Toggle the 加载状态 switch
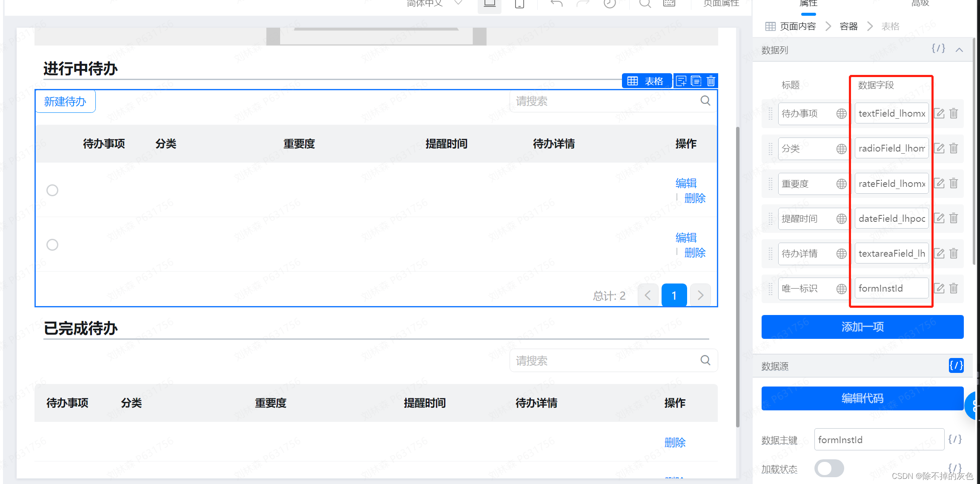Image resolution: width=980 pixels, height=484 pixels. [x=829, y=468]
